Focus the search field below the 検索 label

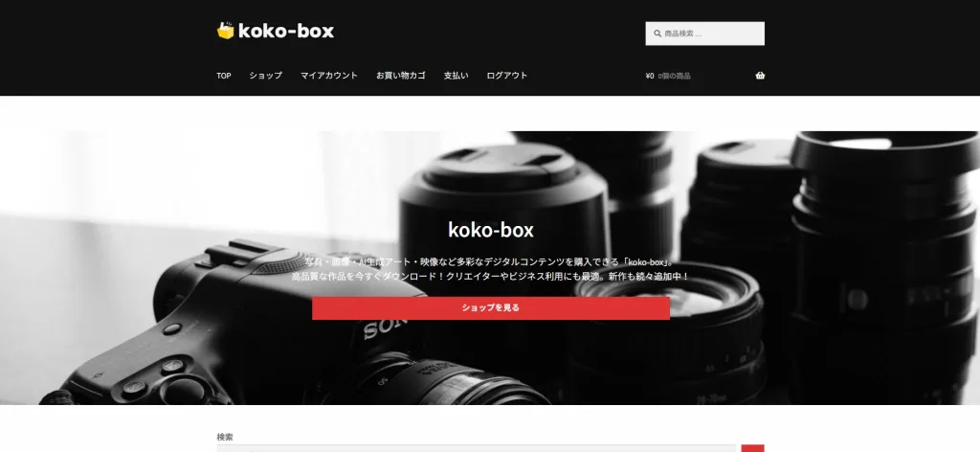pos(477,448)
